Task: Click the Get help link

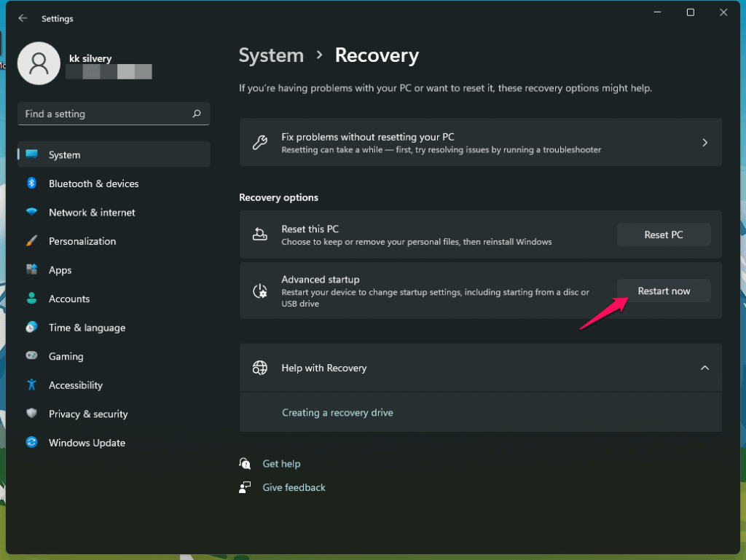Action: click(281, 463)
